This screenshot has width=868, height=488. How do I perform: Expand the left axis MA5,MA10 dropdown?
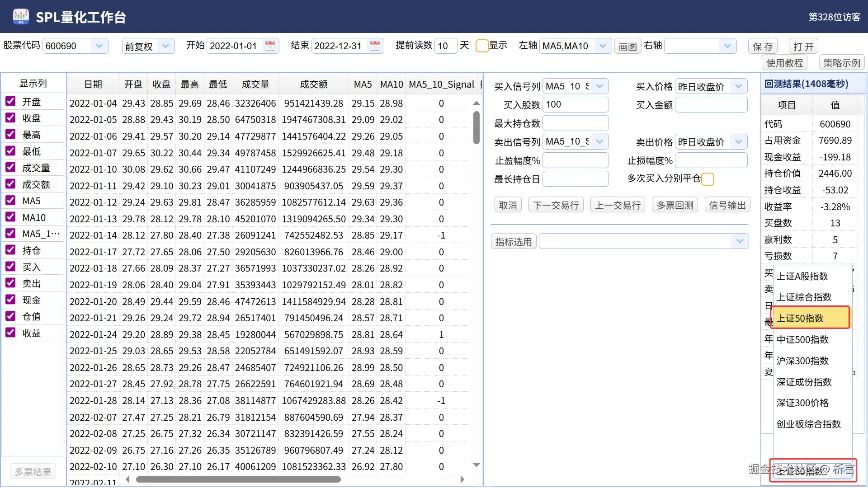[602, 46]
